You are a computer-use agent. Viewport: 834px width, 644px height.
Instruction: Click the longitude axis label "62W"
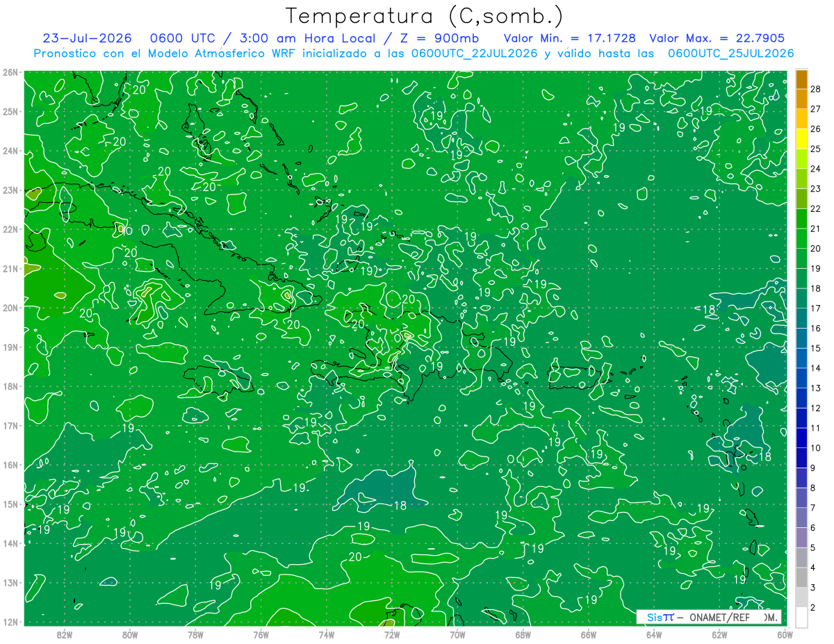pos(719,634)
